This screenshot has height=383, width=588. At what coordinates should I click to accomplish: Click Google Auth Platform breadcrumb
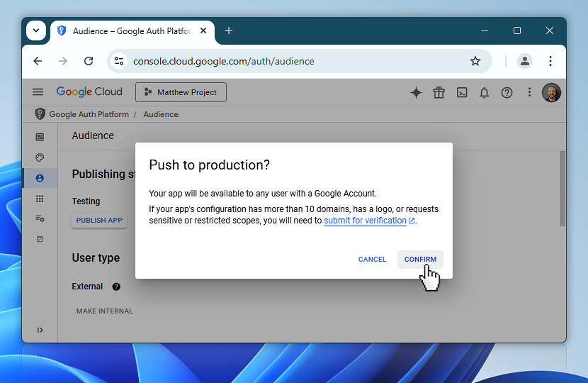89,114
